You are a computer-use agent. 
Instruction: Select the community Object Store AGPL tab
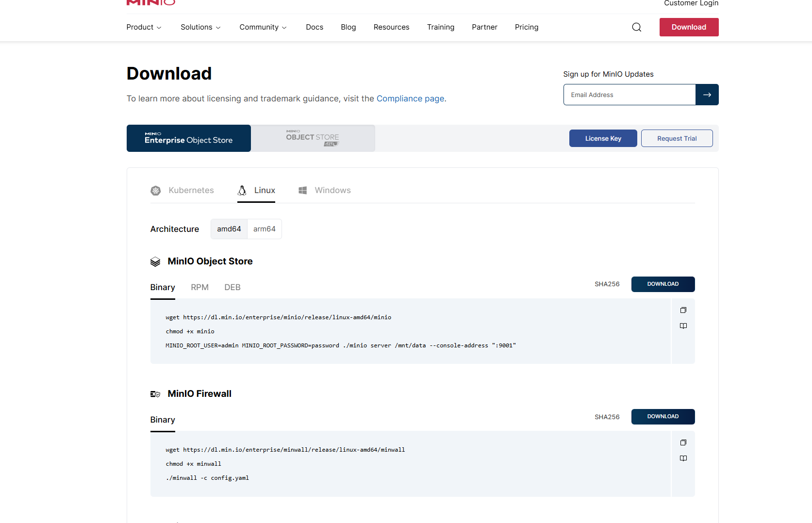click(x=313, y=138)
